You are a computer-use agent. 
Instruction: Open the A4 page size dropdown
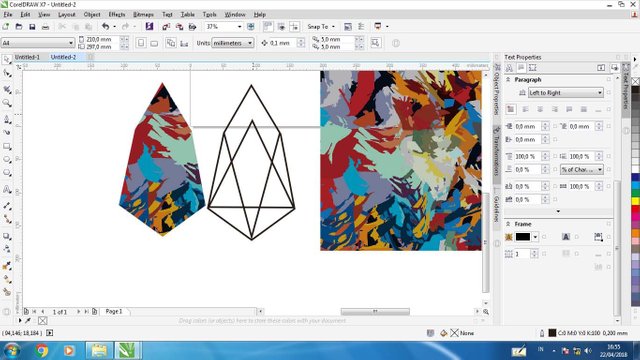pos(70,43)
